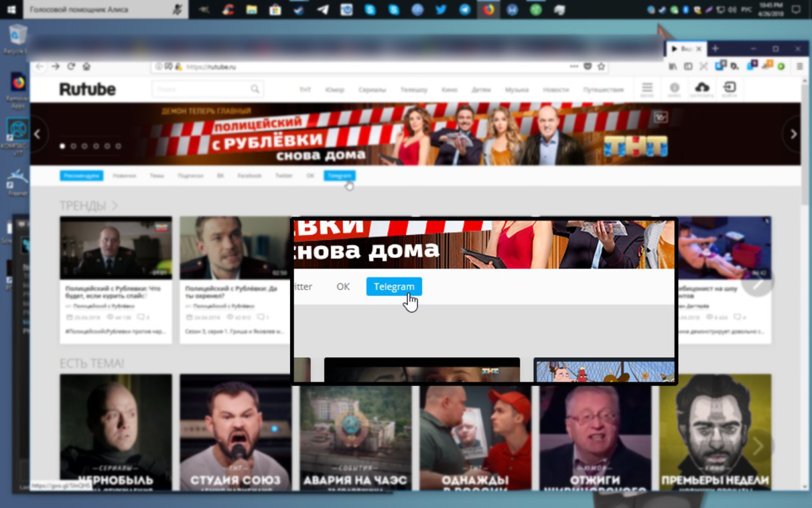Click the browser forward arrow
Image resolution: width=812 pixels, height=508 pixels.
click(56, 66)
